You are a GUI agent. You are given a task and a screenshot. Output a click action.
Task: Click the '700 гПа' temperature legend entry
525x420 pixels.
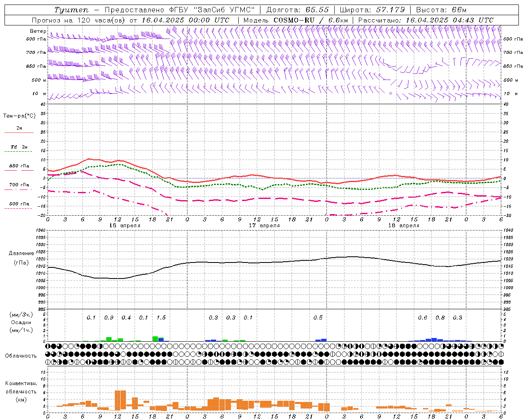19,185
